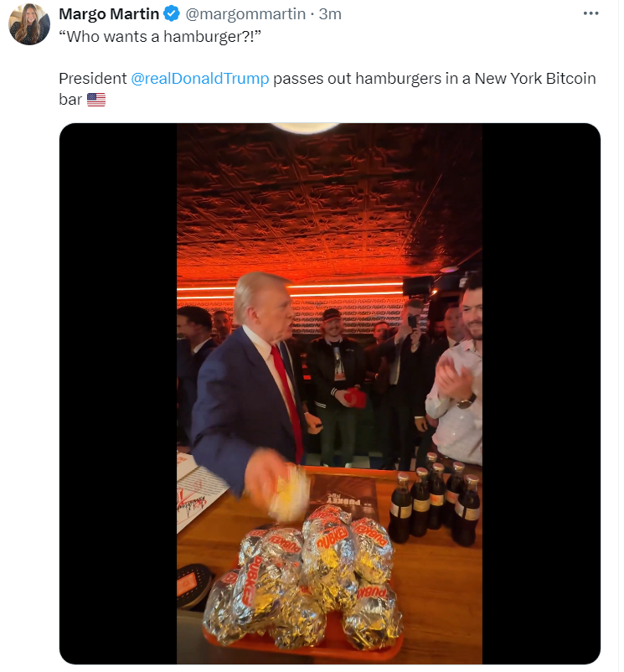
Task: Click the word "President" in the tweet
Action: point(92,79)
